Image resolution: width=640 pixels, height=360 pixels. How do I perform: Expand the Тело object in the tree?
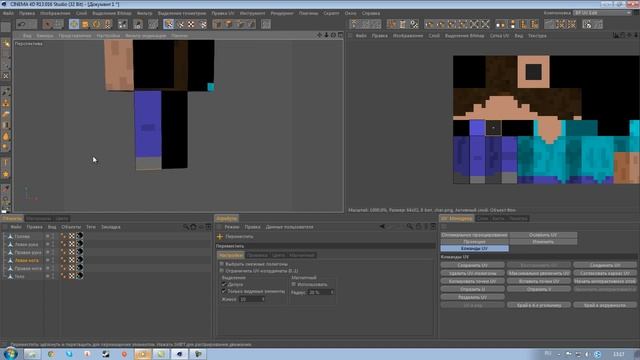pyautogui.click(x=4, y=276)
